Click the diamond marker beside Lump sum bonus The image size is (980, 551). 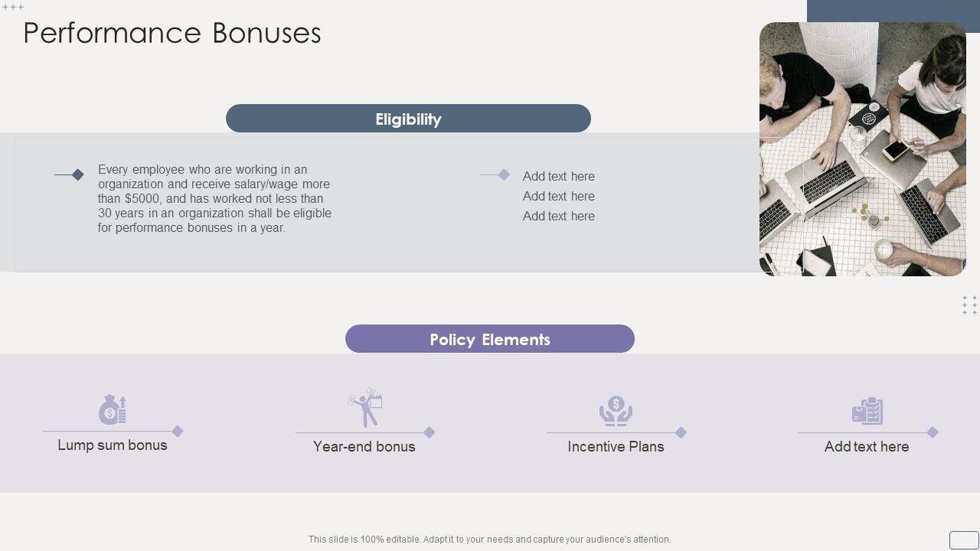click(178, 431)
